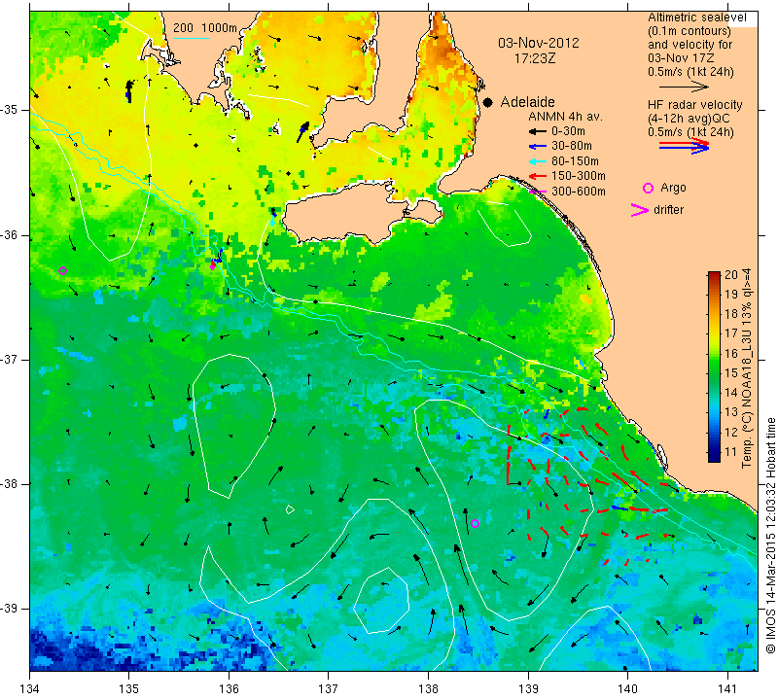Click the blue 30-80m arrow legend symbol
Image resolution: width=778 pixels, height=700 pixels.
537,147
